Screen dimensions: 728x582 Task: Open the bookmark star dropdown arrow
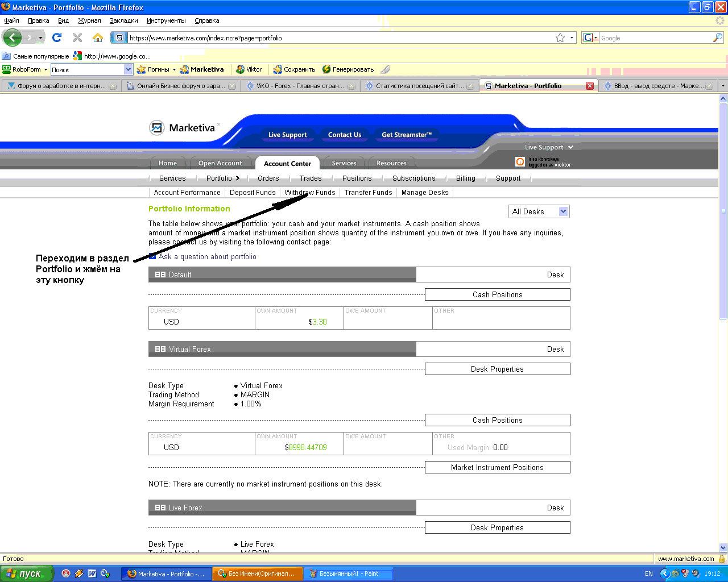pyautogui.click(x=572, y=38)
